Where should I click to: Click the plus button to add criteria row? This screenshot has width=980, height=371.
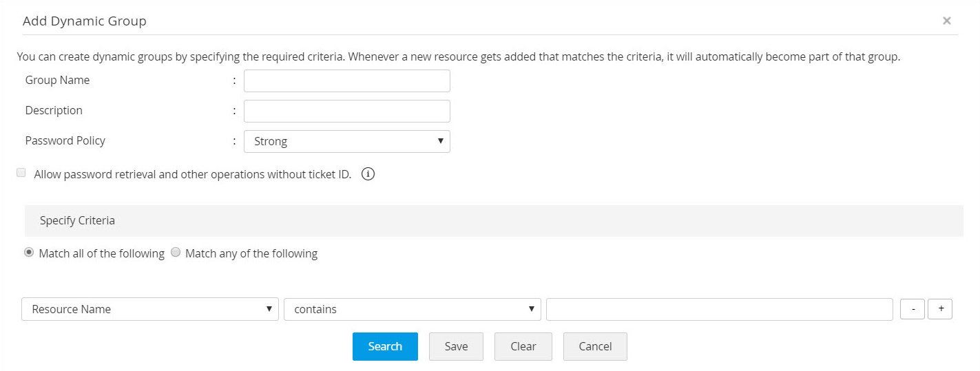[940, 309]
